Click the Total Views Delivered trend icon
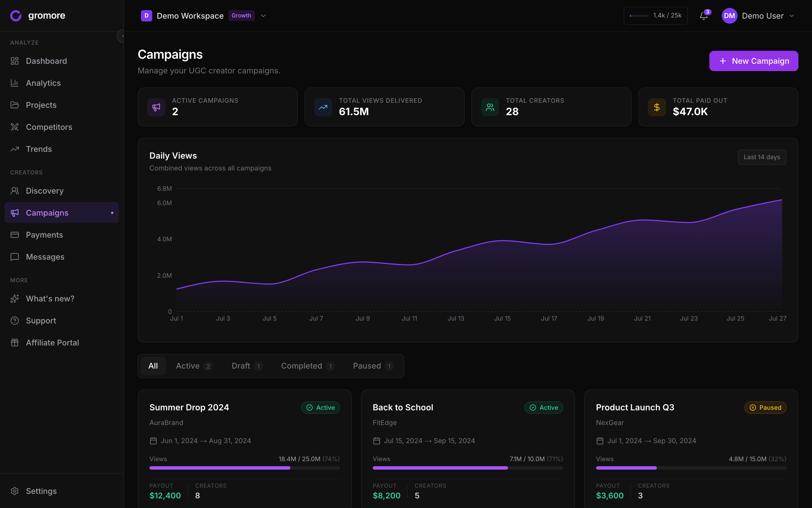 (323, 107)
